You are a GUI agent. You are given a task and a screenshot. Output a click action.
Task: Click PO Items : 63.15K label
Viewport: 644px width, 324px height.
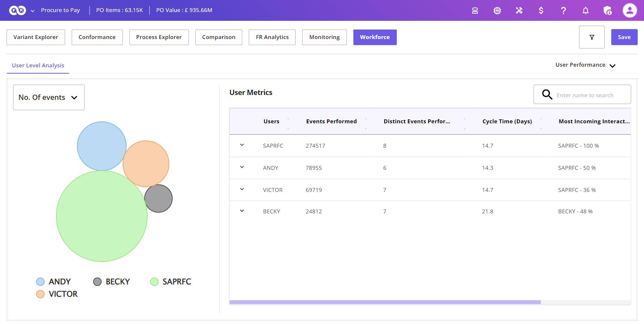click(119, 10)
